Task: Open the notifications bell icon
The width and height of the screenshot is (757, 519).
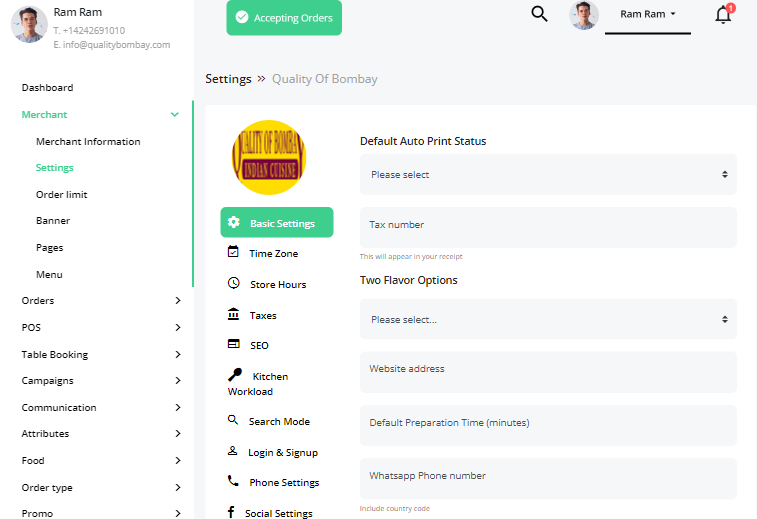Action: (x=723, y=15)
